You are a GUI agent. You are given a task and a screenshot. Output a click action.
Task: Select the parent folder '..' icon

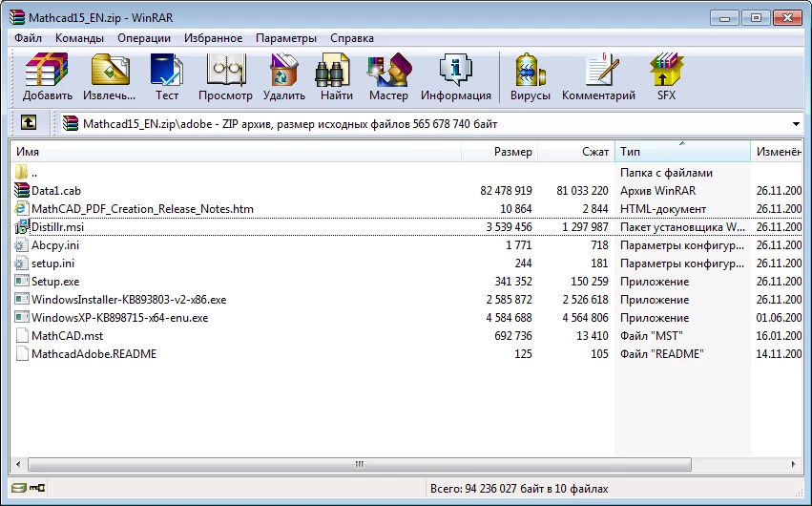pyautogui.click(x=21, y=172)
